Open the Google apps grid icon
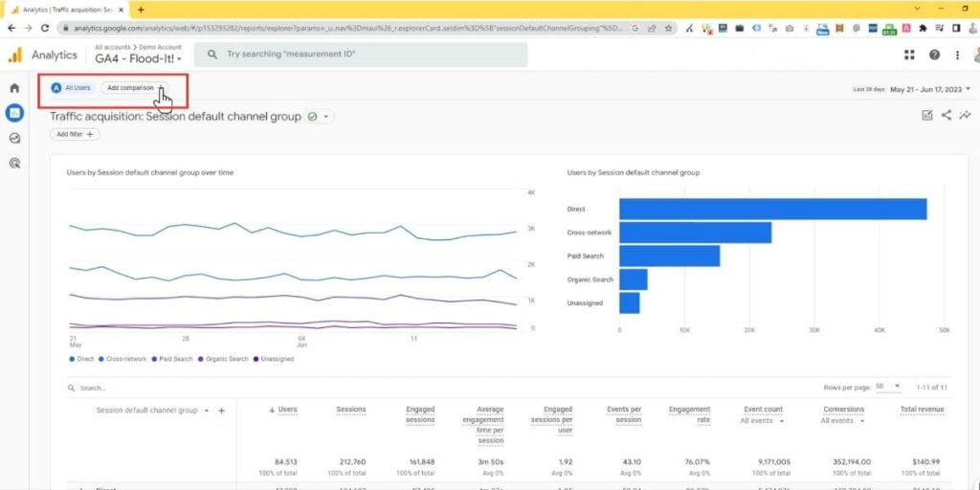The height and width of the screenshot is (490, 980). click(x=909, y=56)
